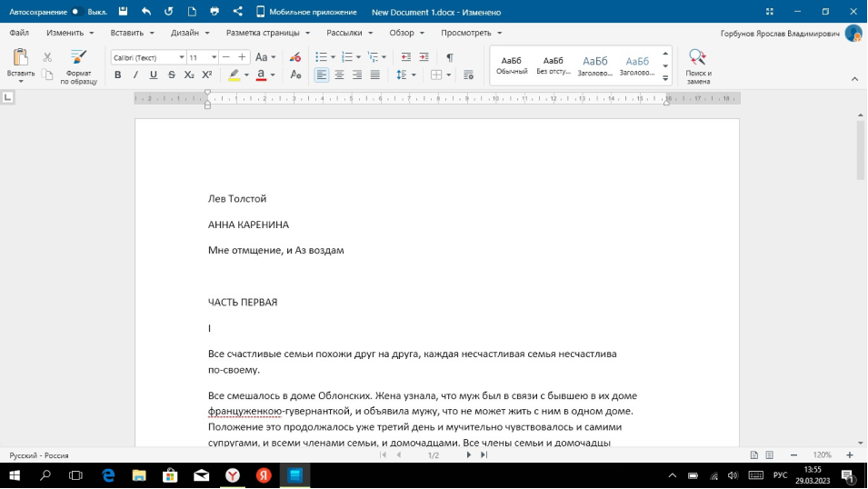Print the document
Screen dimensions: 868x489
[x=215, y=12]
